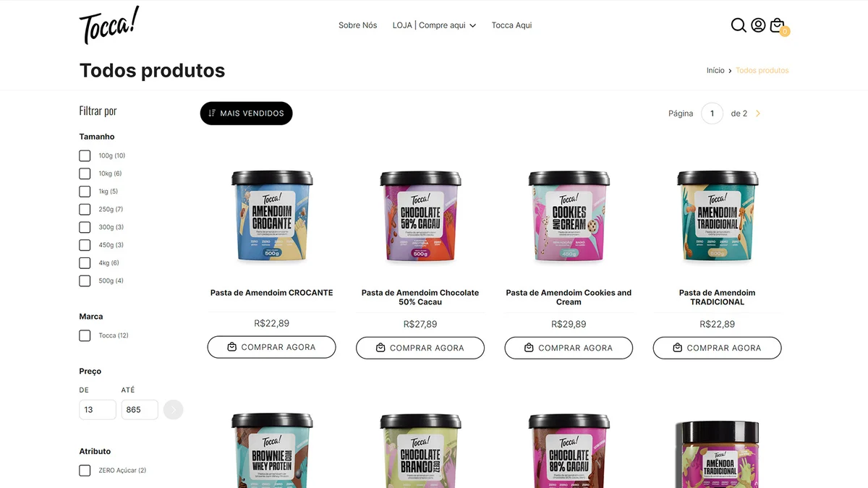The image size is (868, 488).
Task: Click bag icon on CROCANTE buy button
Action: [x=232, y=347]
